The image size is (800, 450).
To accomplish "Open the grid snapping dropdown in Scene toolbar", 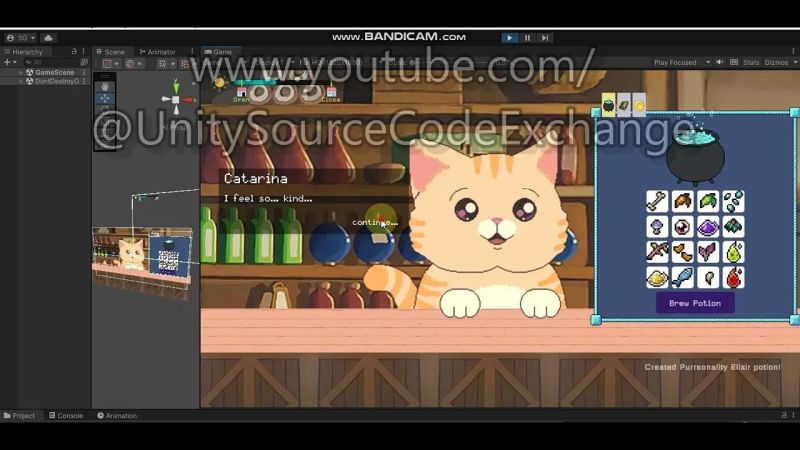I will click(x=166, y=64).
